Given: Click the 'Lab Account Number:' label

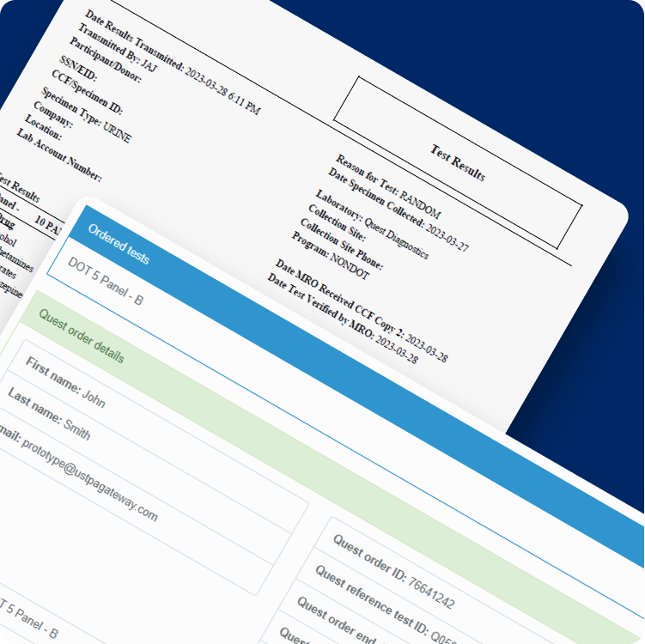Looking at the screenshot, I should point(58,155).
